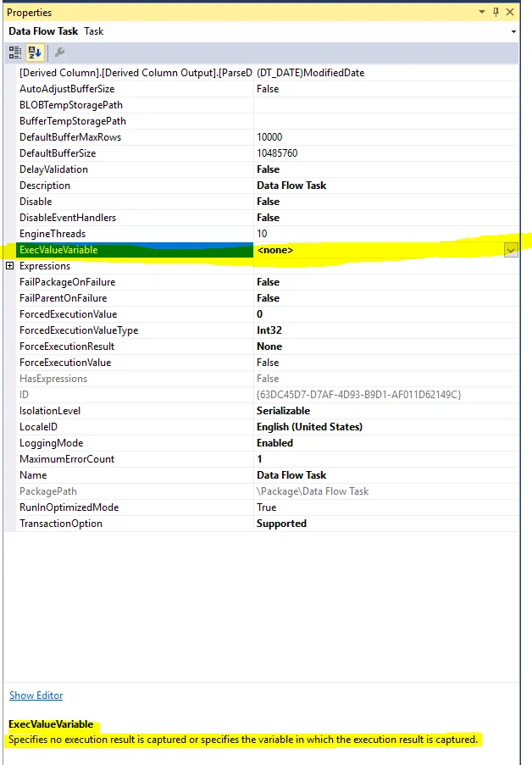
Task: Open Data Flow Task object dropdown
Action: pos(513,31)
